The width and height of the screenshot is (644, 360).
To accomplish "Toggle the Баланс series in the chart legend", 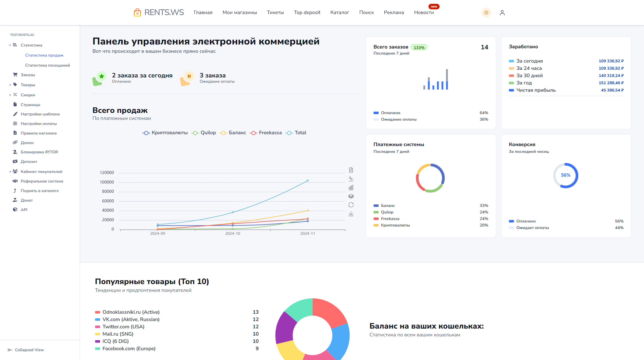I will click(233, 133).
